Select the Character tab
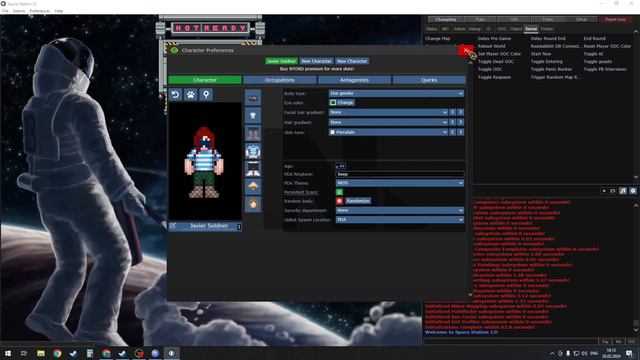 click(205, 80)
